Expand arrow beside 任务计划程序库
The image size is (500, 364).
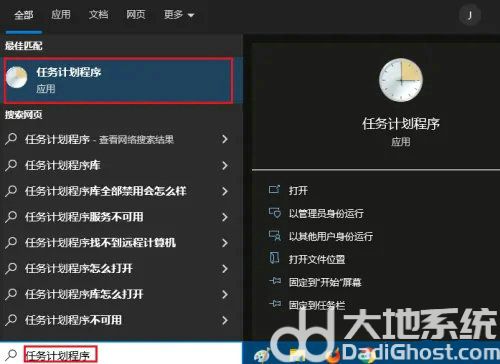pyautogui.click(x=225, y=165)
